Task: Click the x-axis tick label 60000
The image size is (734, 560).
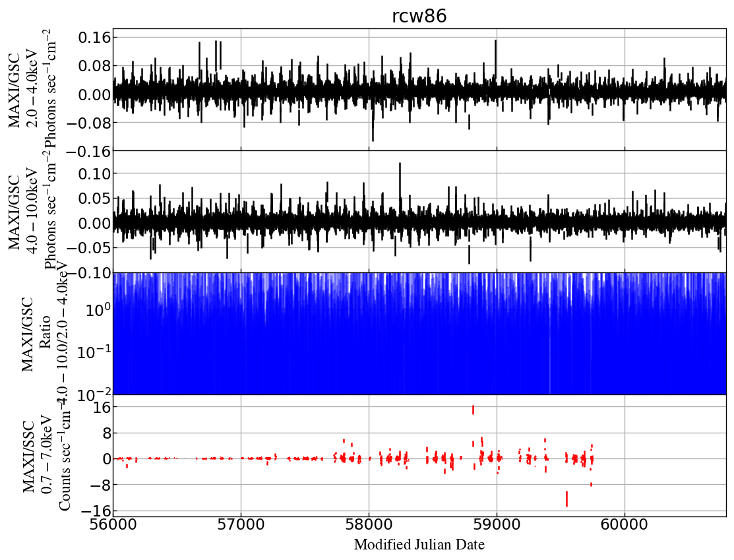Action: click(625, 524)
